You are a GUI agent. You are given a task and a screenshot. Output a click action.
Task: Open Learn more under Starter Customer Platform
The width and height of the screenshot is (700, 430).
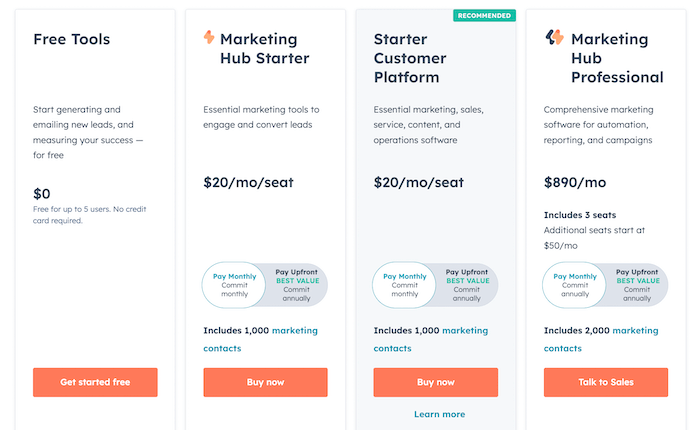[440, 414]
